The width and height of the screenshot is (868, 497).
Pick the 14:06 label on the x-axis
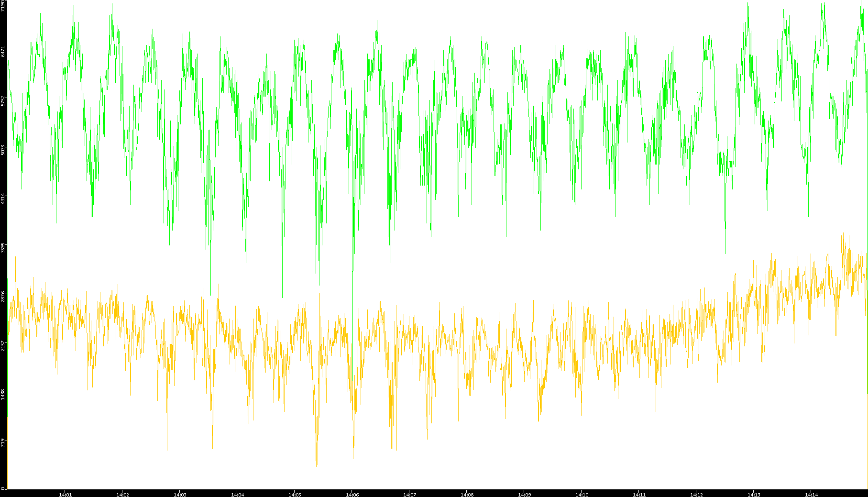(x=352, y=494)
